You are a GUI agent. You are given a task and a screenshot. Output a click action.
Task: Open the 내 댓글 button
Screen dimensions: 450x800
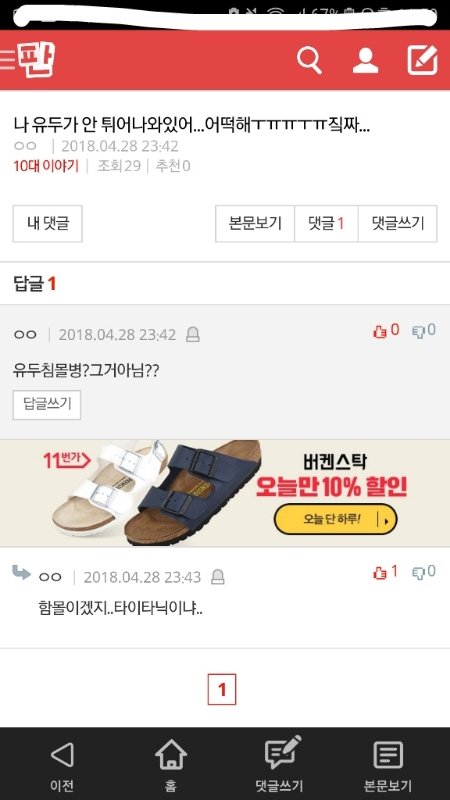click(47, 223)
